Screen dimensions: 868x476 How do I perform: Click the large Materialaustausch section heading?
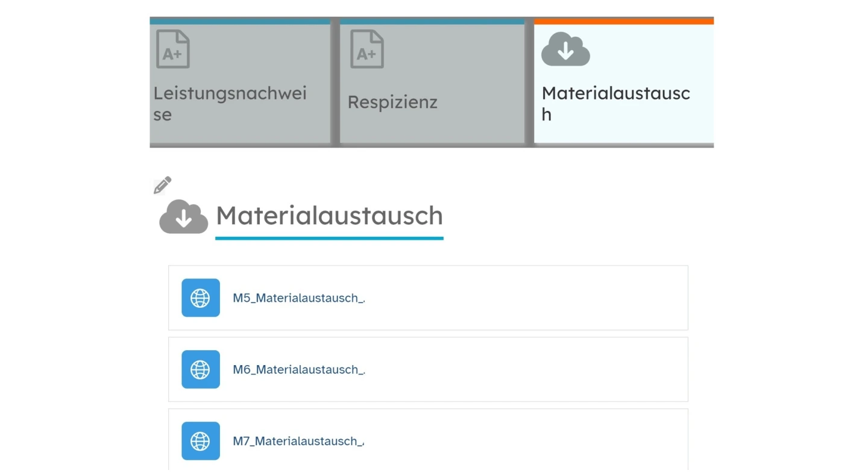pos(329,216)
